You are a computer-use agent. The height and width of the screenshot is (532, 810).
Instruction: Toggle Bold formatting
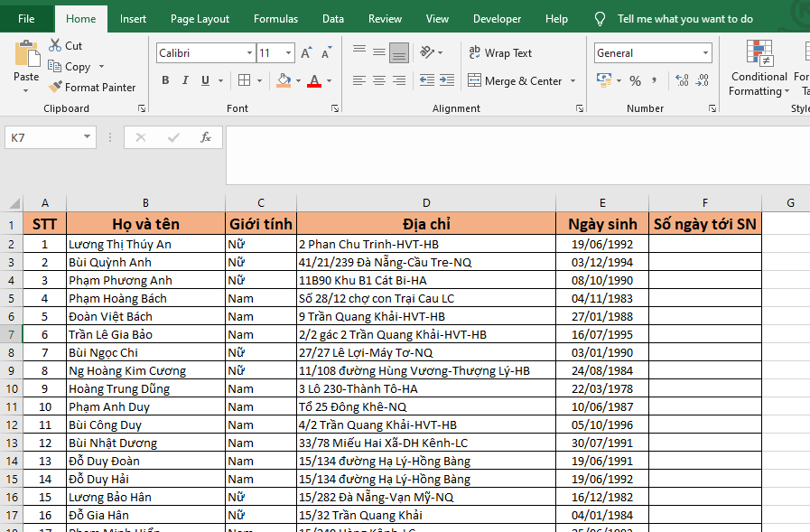click(165, 81)
